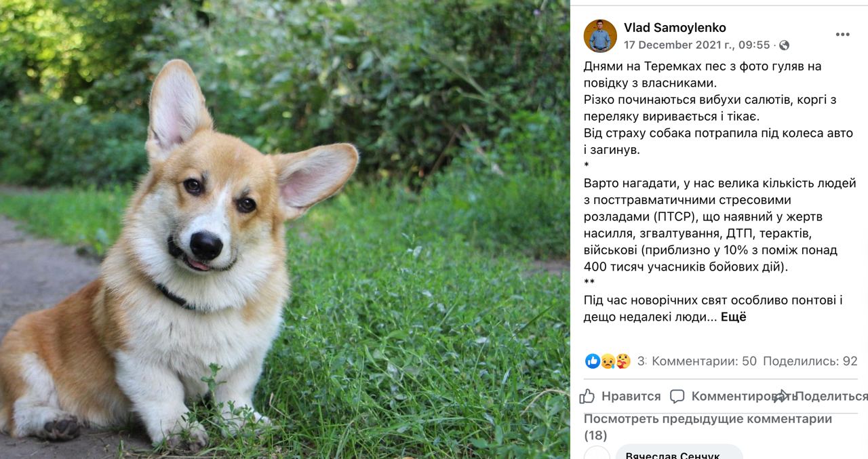Open commenter Вячеслав Сенчук's profile name
The image size is (868, 459).
pos(672,454)
